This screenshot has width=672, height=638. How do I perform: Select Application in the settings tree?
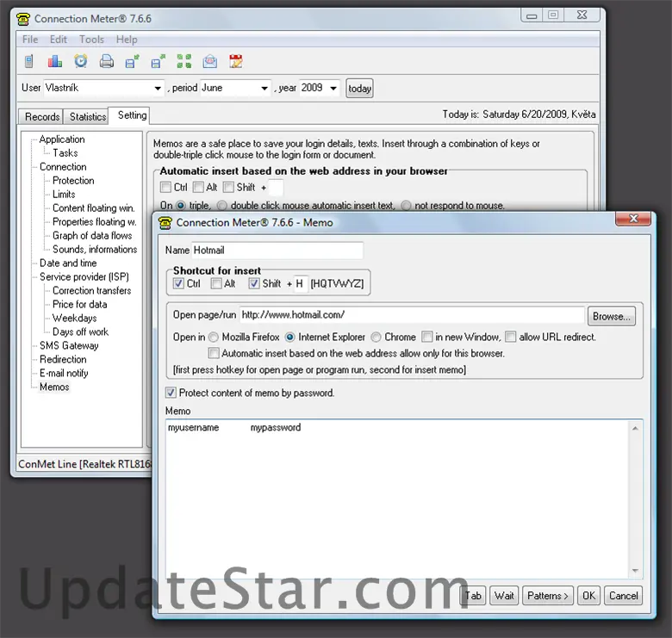pyautogui.click(x=62, y=139)
